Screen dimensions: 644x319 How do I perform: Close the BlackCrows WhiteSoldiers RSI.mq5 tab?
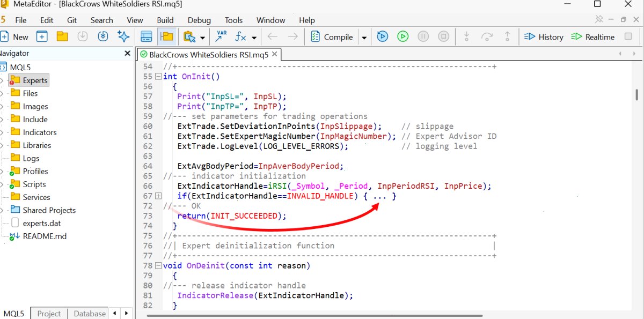[274, 54]
